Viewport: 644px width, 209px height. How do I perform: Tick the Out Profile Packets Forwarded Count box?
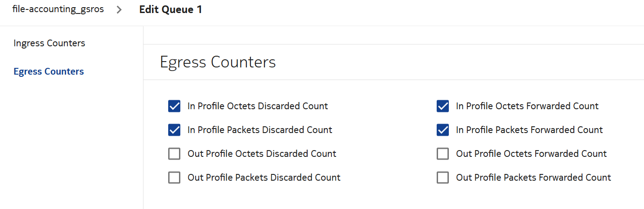tap(443, 178)
